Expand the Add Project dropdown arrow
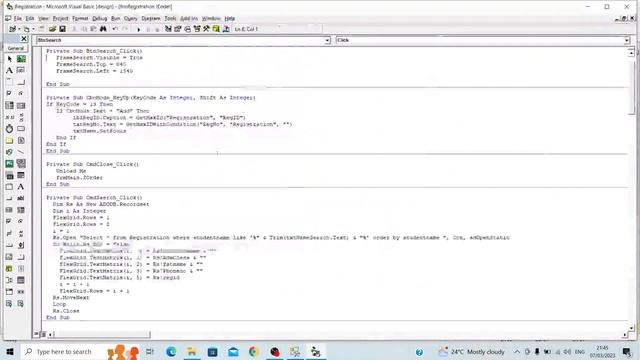The height and width of the screenshot is (360, 640). coord(19,29)
